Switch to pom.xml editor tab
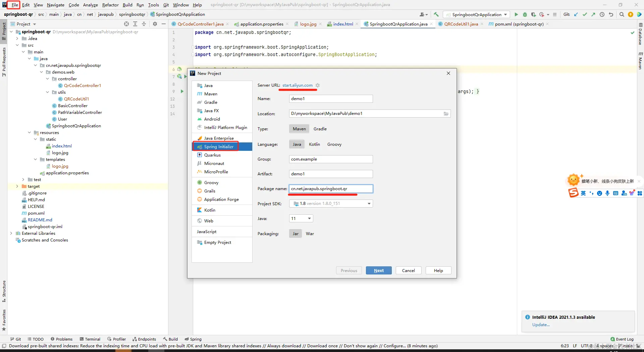 [519, 24]
